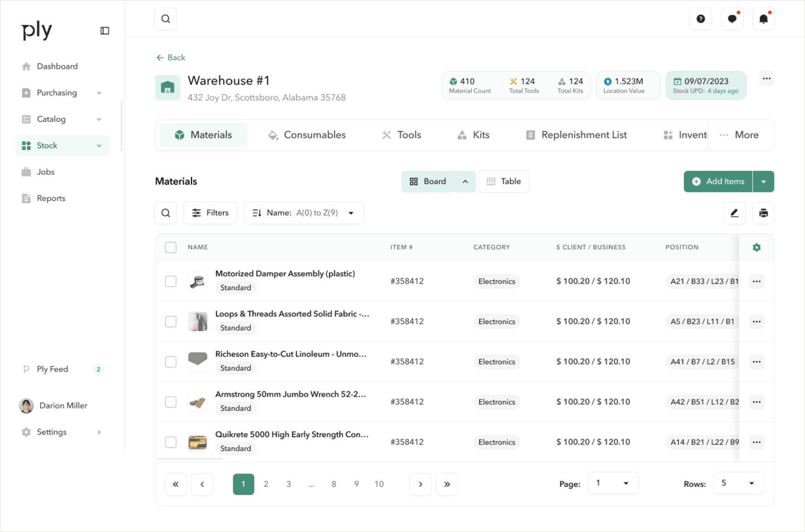Open the Name sort dropdown

tap(304, 213)
